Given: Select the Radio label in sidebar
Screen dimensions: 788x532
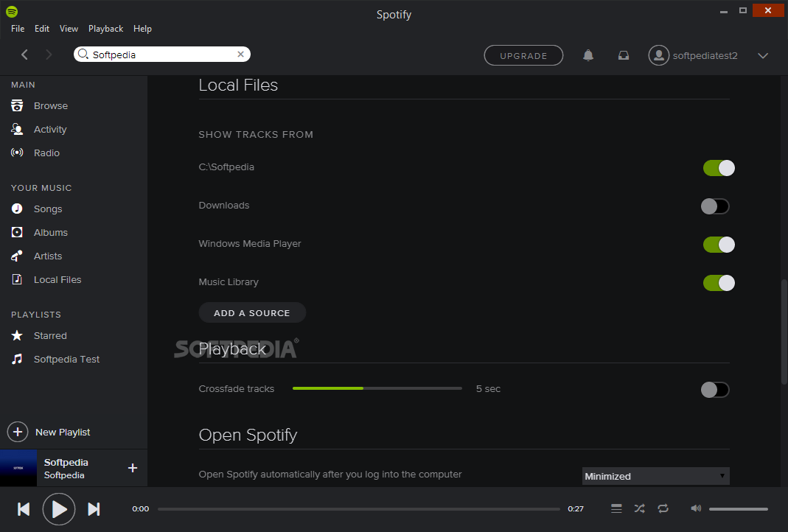Looking at the screenshot, I should [x=46, y=153].
